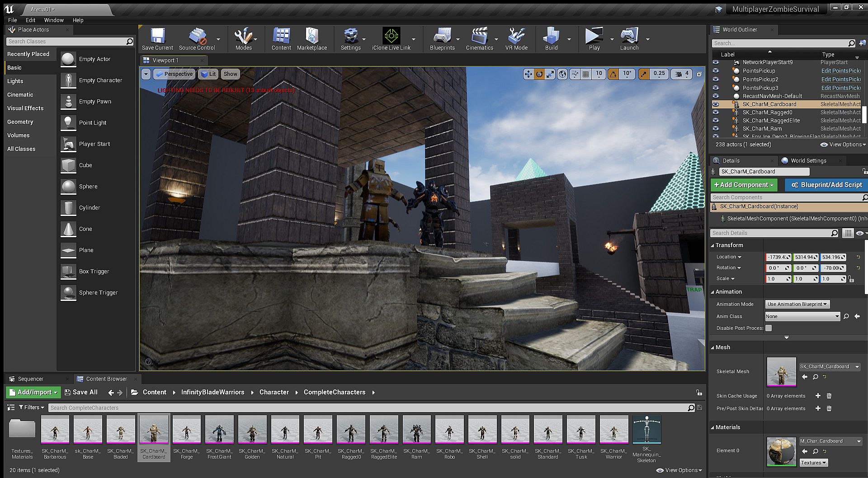Click the Build toolbar icon
This screenshot has height=478, width=868.
[x=551, y=36]
